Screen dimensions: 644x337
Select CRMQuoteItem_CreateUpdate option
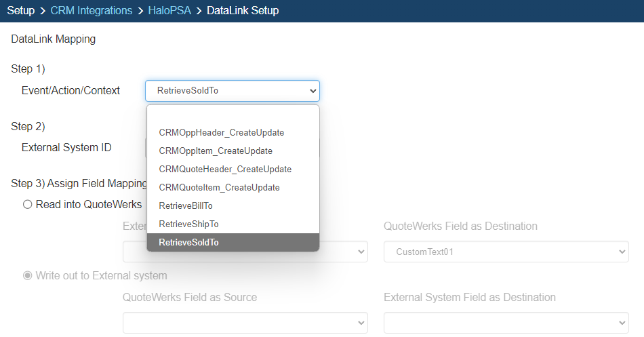(233, 187)
